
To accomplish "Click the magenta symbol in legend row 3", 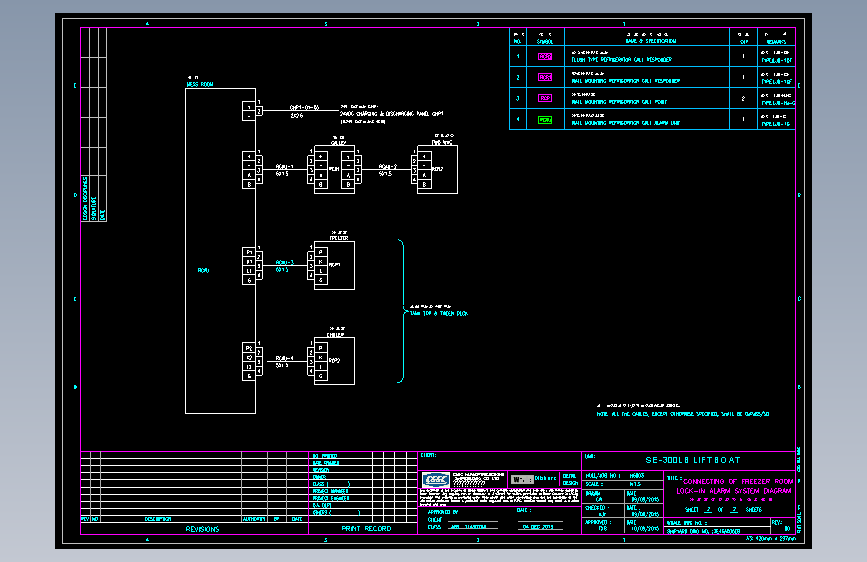I will tap(545, 98).
